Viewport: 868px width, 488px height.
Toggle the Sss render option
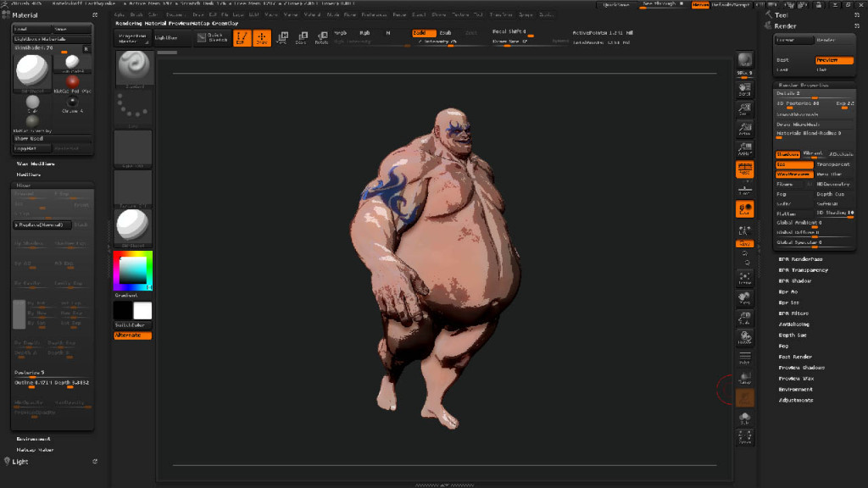point(793,164)
